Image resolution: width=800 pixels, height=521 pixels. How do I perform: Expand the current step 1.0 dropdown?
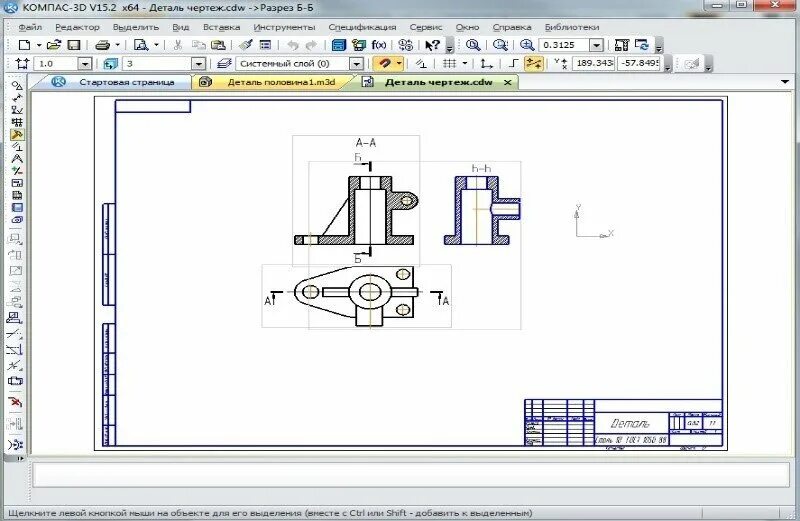pyautogui.click(x=85, y=64)
